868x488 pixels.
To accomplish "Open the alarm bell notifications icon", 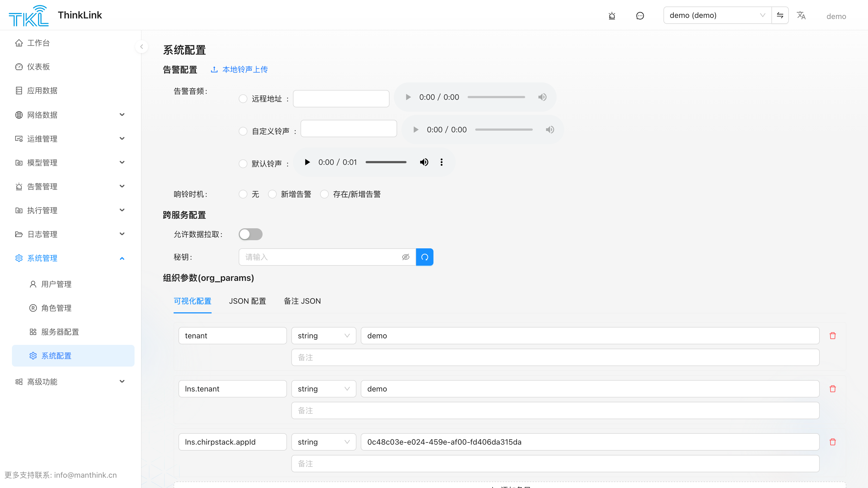I will pos(612,16).
